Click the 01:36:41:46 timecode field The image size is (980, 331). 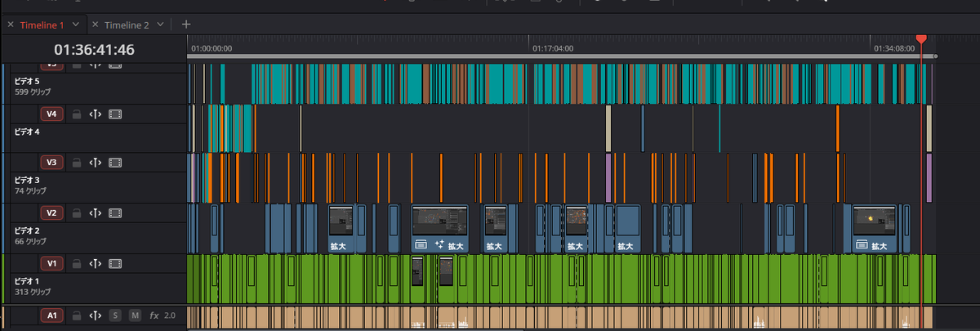pos(94,48)
